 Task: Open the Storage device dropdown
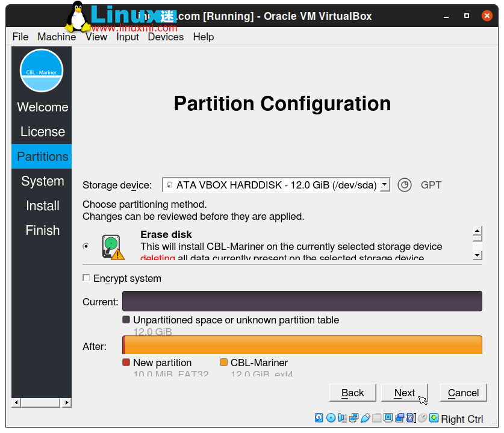click(276, 185)
